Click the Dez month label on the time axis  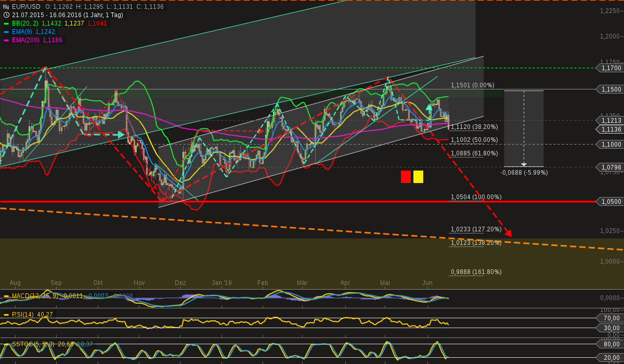pos(180,283)
